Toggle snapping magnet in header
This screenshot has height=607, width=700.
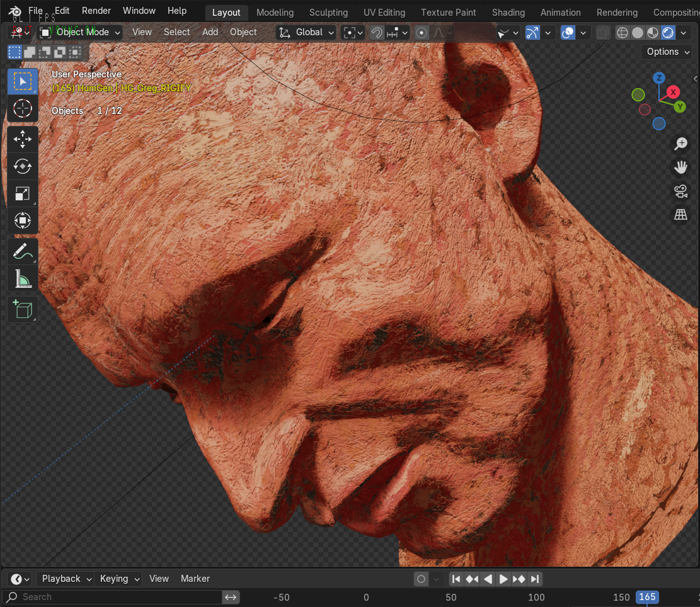(377, 33)
